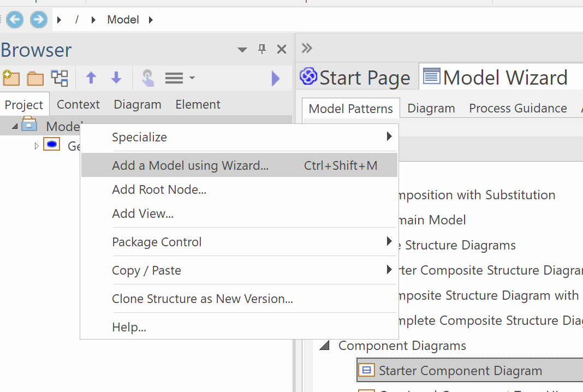Click the New Model from Pattern icon
The width and height of the screenshot is (583, 392).
[x=11, y=78]
